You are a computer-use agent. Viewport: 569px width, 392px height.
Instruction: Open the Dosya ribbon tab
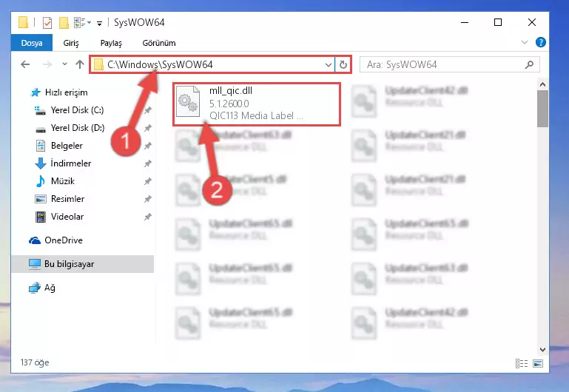click(x=32, y=43)
